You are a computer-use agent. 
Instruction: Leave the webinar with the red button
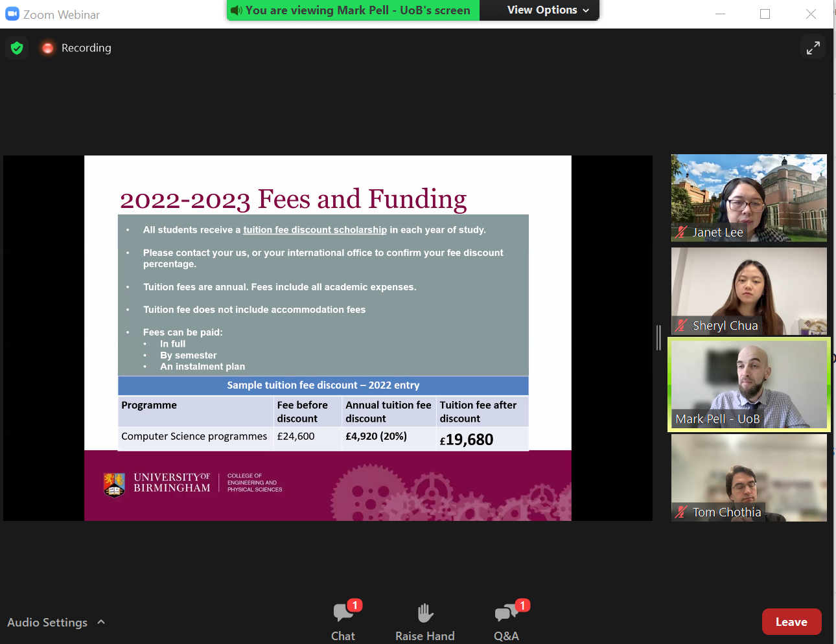click(x=791, y=622)
